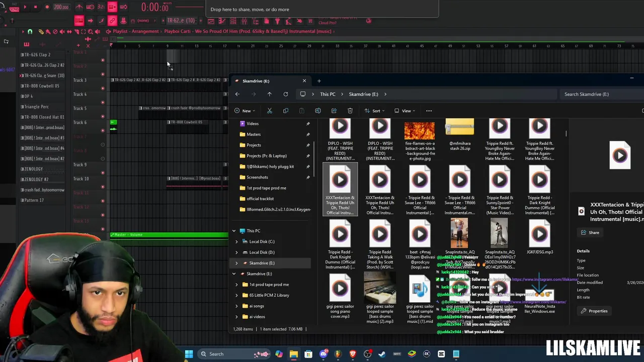Go up one folder in Explorer
This screenshot has height=362, width=644.
click(x=270, y=94)
